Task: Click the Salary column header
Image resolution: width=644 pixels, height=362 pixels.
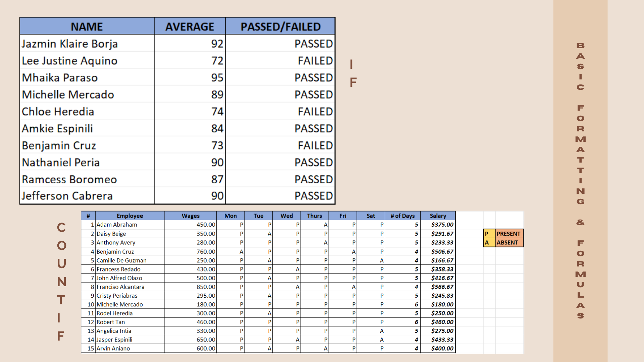Action: [x=438, y=216]
